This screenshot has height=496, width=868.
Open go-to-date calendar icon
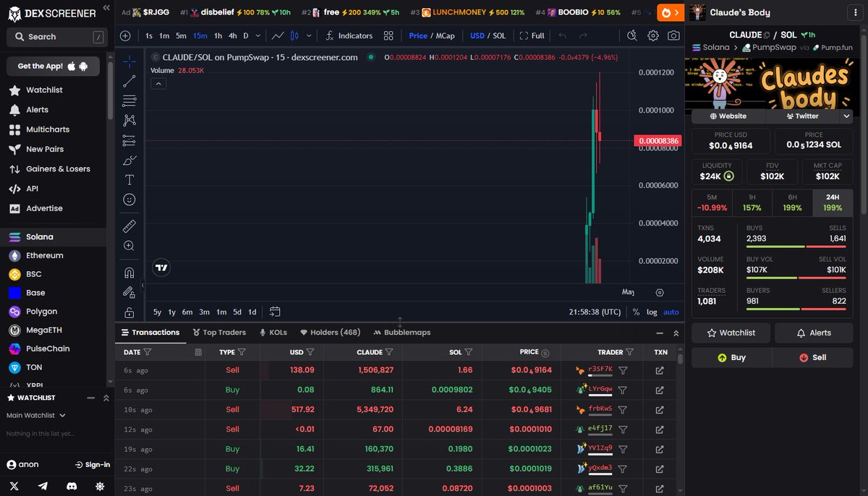pos(275,312)
